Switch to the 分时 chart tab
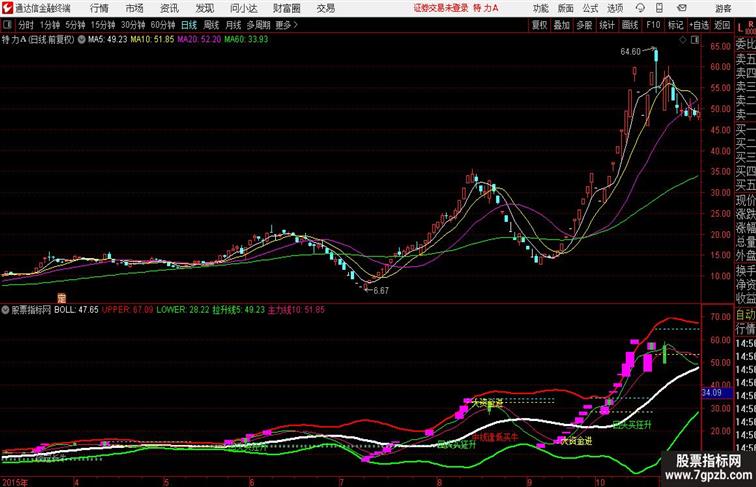Image resolution: width=756 pixels, height=487 pixels. point(26,25)
